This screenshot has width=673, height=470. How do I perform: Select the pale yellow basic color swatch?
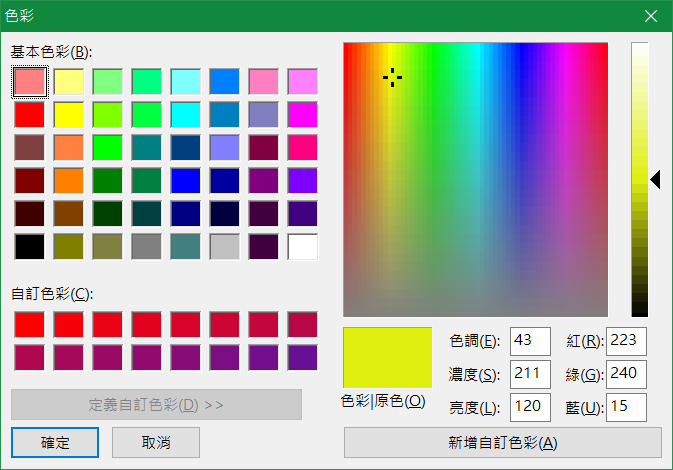coord(69,82)
